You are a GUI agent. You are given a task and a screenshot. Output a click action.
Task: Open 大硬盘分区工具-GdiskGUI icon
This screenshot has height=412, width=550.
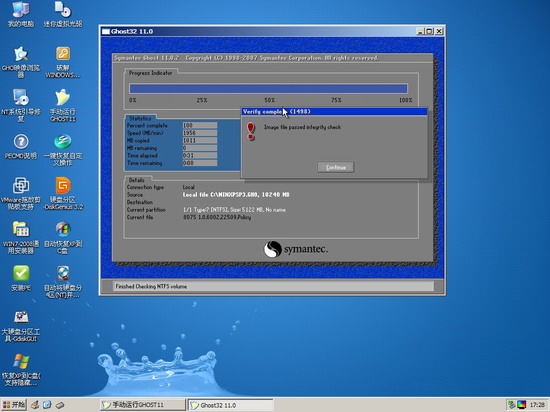21,326
